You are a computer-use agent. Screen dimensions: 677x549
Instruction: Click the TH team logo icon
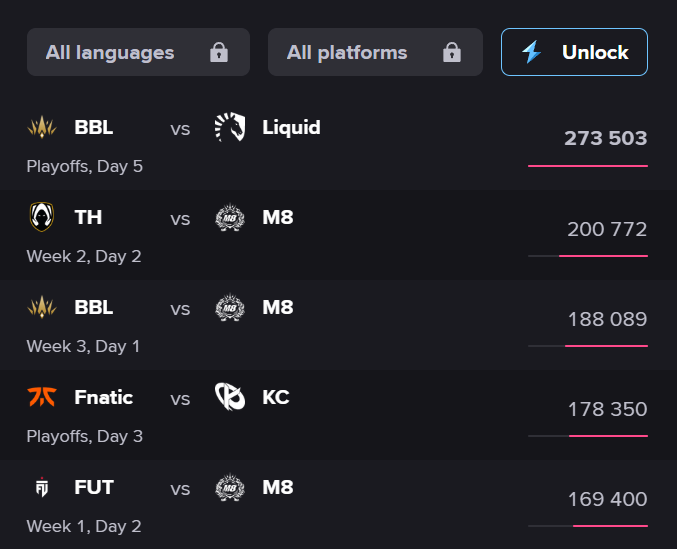pyautogui.click(x=42, y=217)
